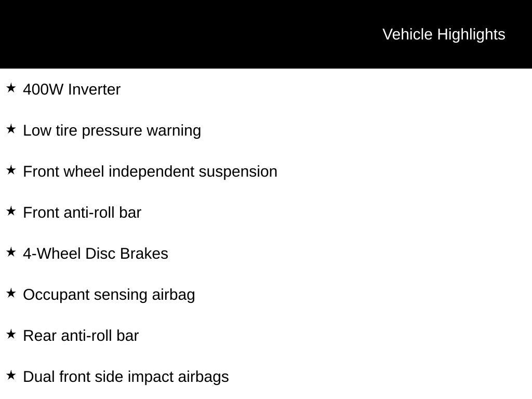Click the star icon beside Rear anti-roll bar
Screen dimensions: 532x399
(11, 334)
